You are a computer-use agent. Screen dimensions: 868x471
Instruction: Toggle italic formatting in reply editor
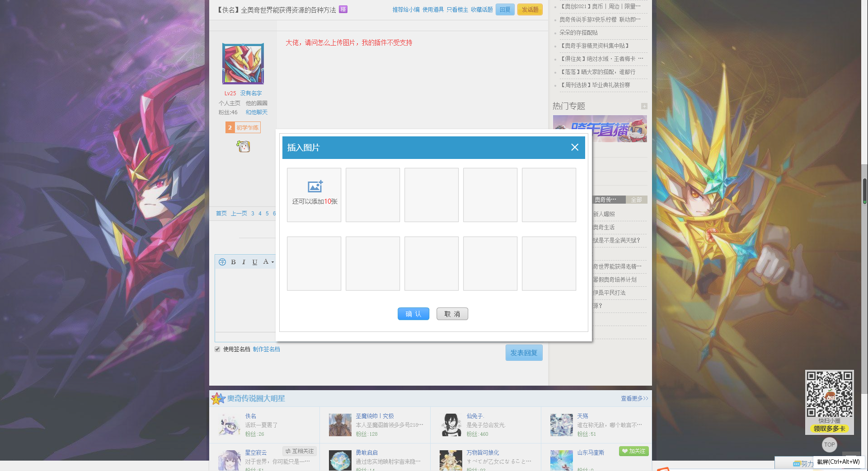[x=244, y=262]
